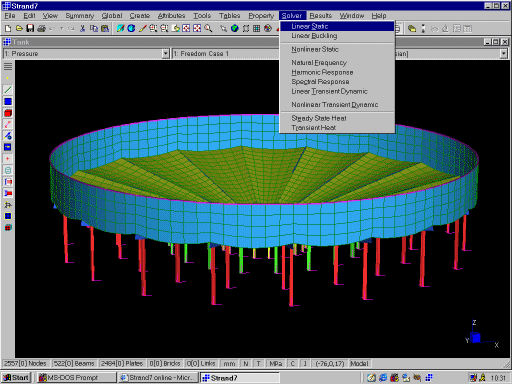Screen dimensions: 512x384
Task: Select Transient Heat solver
Action: [x=337, y=128]
